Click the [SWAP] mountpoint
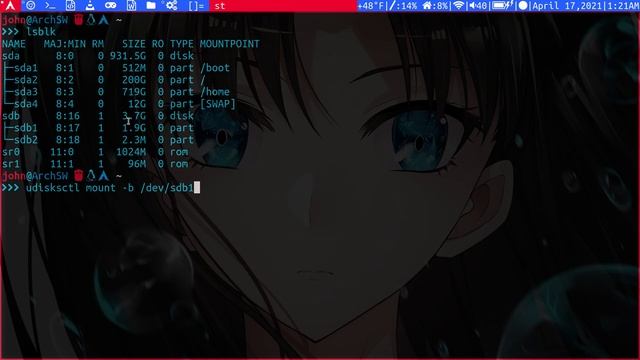 tap(218, 104)
